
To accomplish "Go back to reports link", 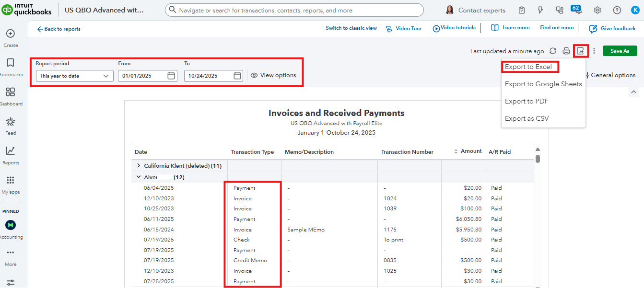I will [x=59, y=29].
